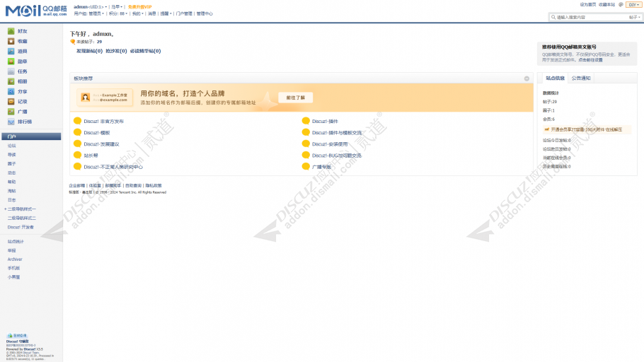This screenshot has width=644, height=362.
Task: Open the 记录 record icon in sidebar
Action: tap(11, 101)
